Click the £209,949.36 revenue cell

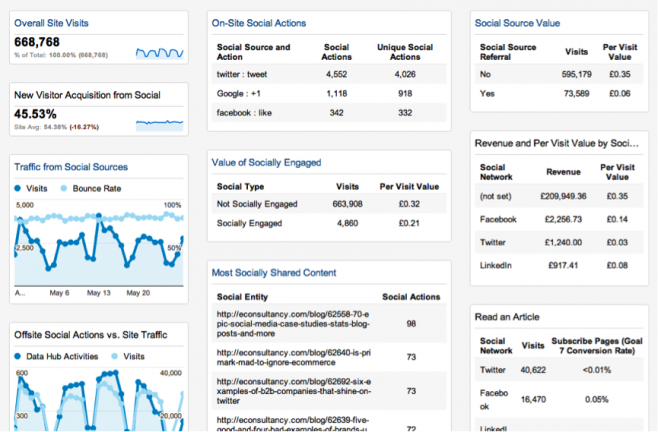click(563, 196)
